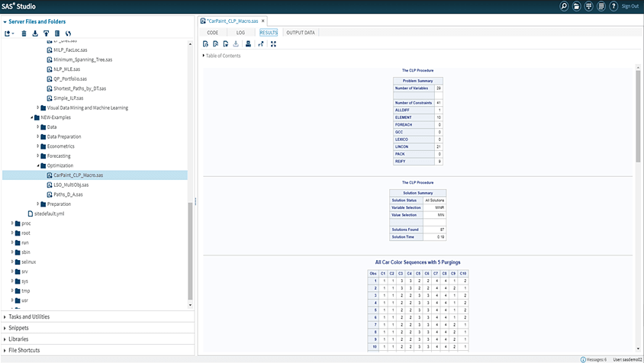Refresh the Server Files and Folders tree
This screenshot has width=644, height=363.
coord(68,34)
